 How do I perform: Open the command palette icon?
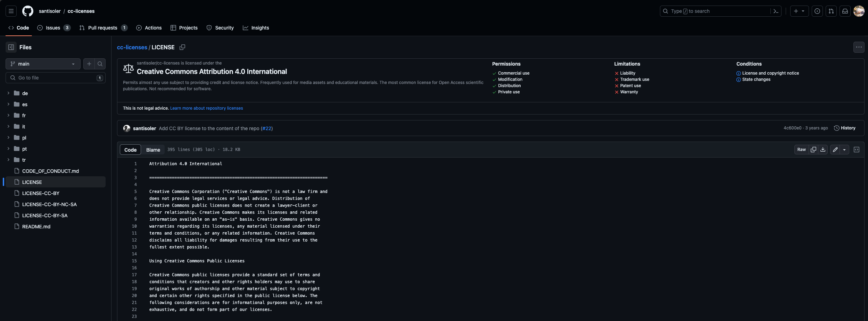pos(776,11)
